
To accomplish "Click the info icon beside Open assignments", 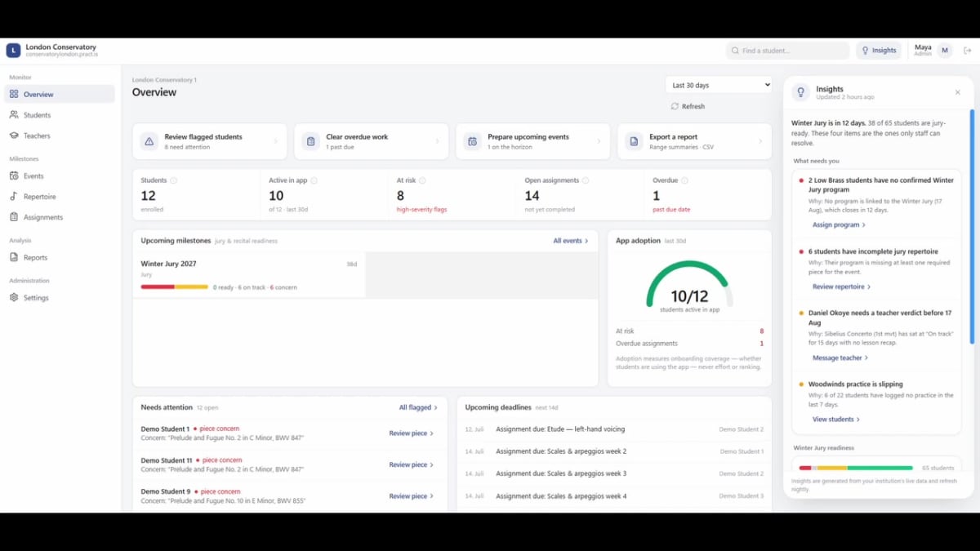I will pyautogui.click(x=586, y=180).
